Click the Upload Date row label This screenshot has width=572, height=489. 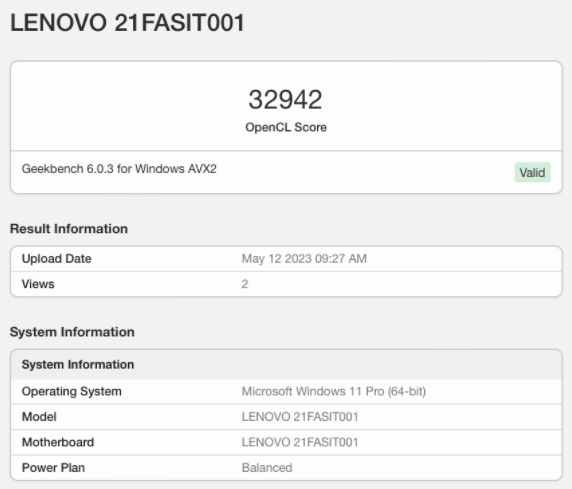pyautogui.click(x=57, y=259)
